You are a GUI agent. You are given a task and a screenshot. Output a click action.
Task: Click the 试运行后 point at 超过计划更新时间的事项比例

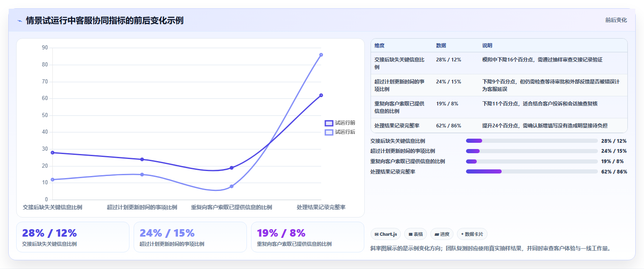click(x=142, y=174)
